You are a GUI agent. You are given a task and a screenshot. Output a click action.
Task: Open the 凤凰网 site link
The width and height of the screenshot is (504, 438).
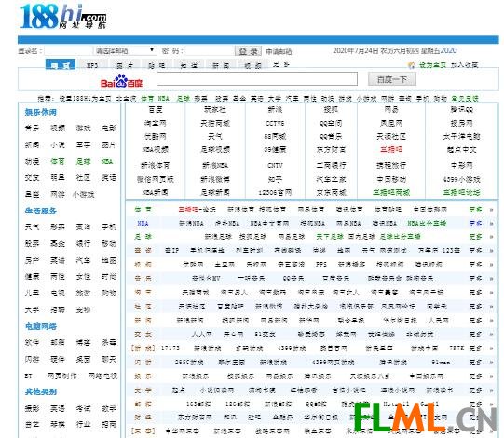coord(391,123)
